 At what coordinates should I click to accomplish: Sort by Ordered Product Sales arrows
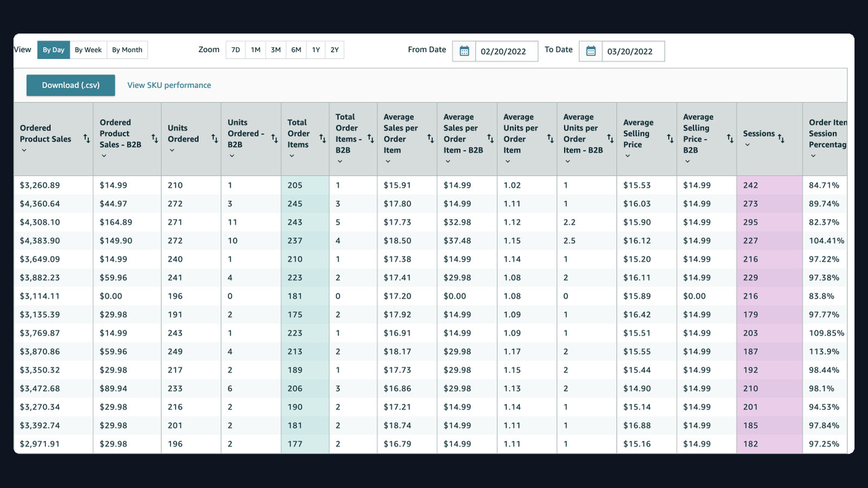pyautogui.click(x=86, y=139)
